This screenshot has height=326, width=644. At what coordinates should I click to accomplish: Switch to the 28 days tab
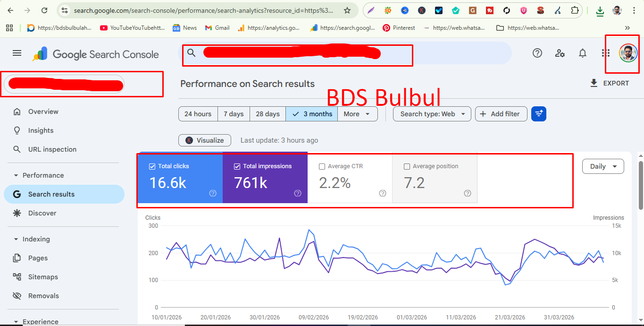(268, 114)
